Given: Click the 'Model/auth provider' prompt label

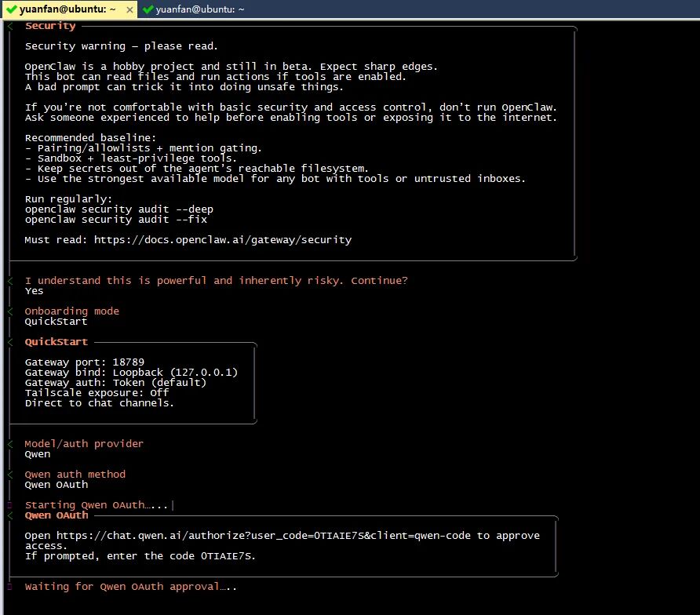Looking at the screenshot, I should point(84,444).
